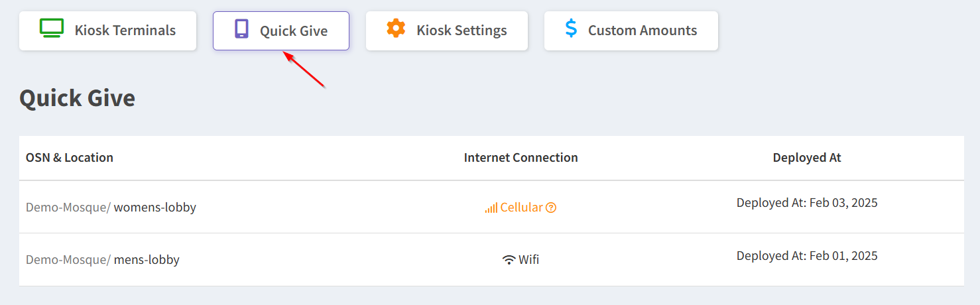
Task: Click the green monitor icon on Kiosk Terminals
Action: (x=51, y=29)
